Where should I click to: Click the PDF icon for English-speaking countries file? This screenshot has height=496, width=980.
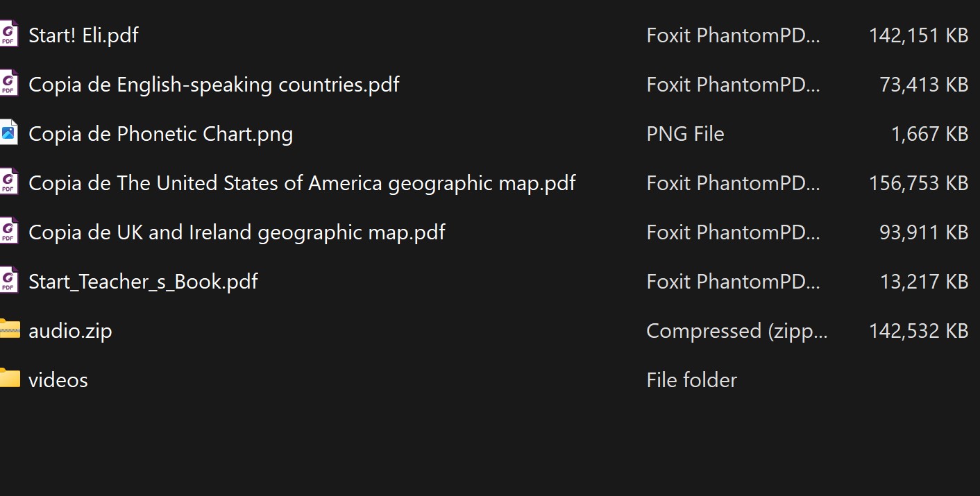click(x=8, y=84)
